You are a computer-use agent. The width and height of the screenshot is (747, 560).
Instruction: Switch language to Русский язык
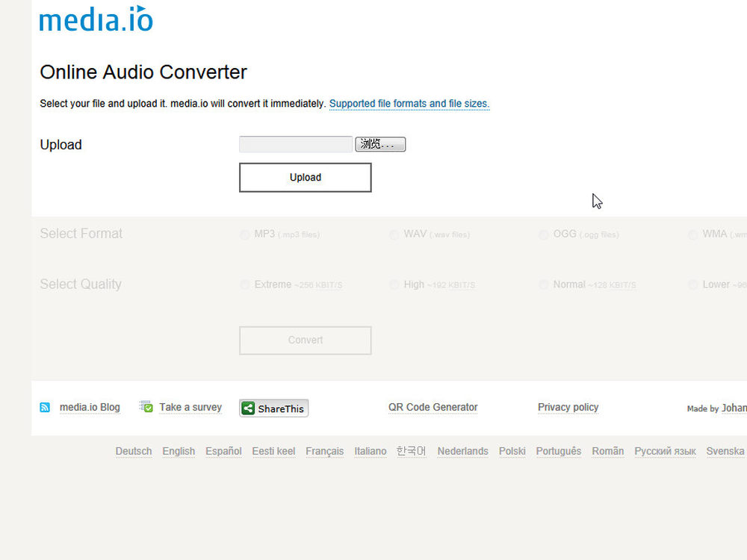(665, 452)
